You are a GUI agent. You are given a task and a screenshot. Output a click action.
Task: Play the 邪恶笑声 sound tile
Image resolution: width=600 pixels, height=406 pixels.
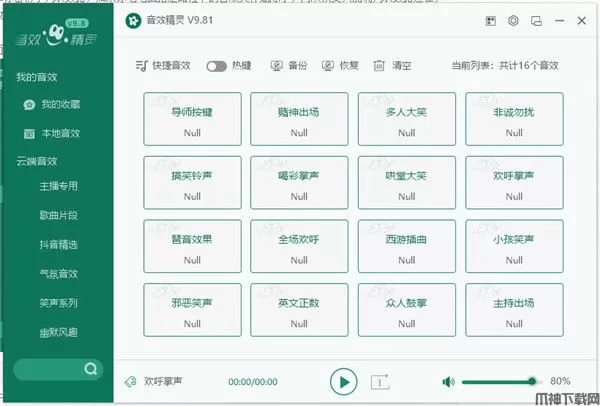click(x=192, y=310)
